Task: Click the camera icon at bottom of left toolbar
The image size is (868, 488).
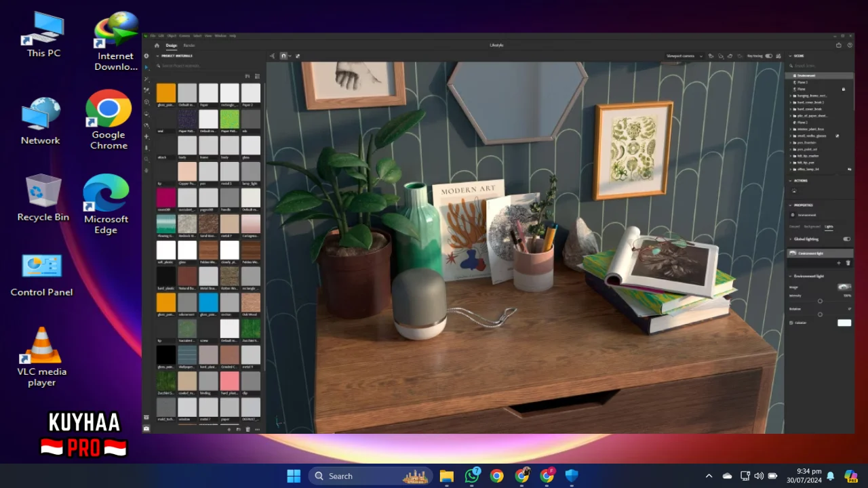Action: tap(146, 428)
